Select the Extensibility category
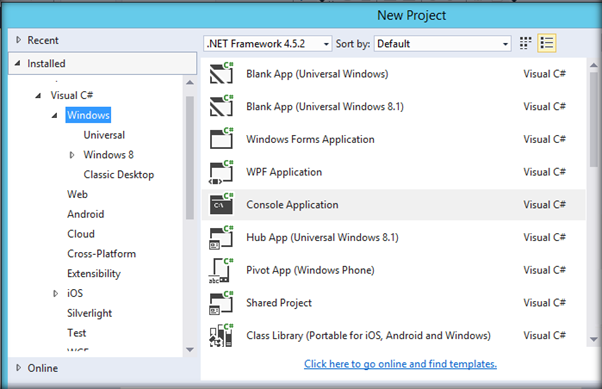The height and width of the screenshot is (389, 602). pyautogui.click(x=94, y=273)
